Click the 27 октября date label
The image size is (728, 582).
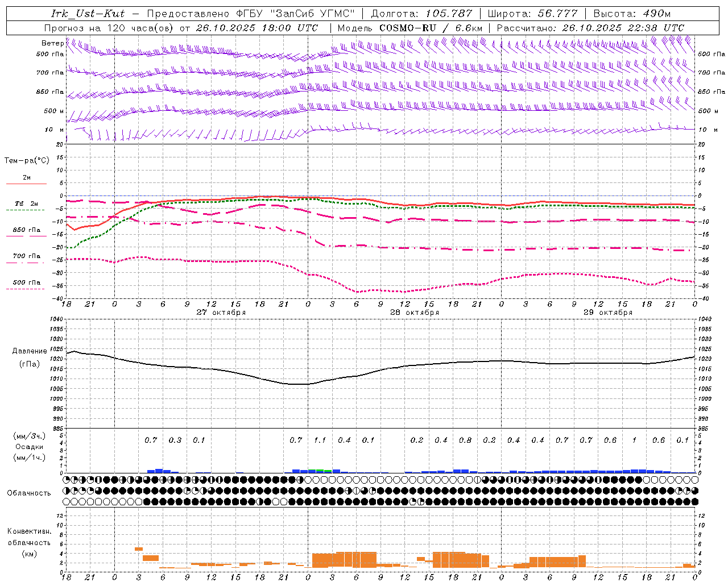pyautogui.click(x=221, y=312)
